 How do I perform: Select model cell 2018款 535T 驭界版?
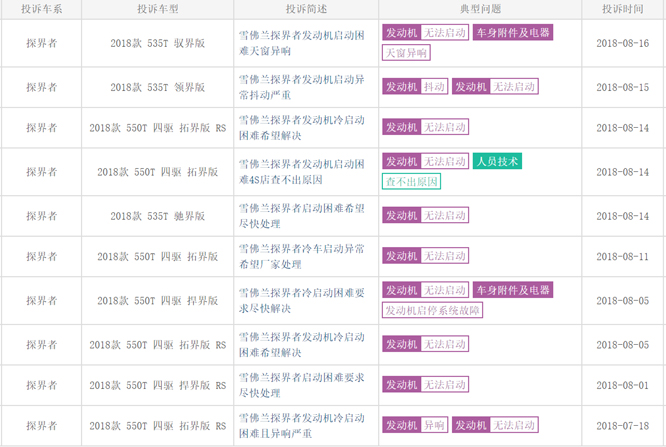click(x=158, y=43)
